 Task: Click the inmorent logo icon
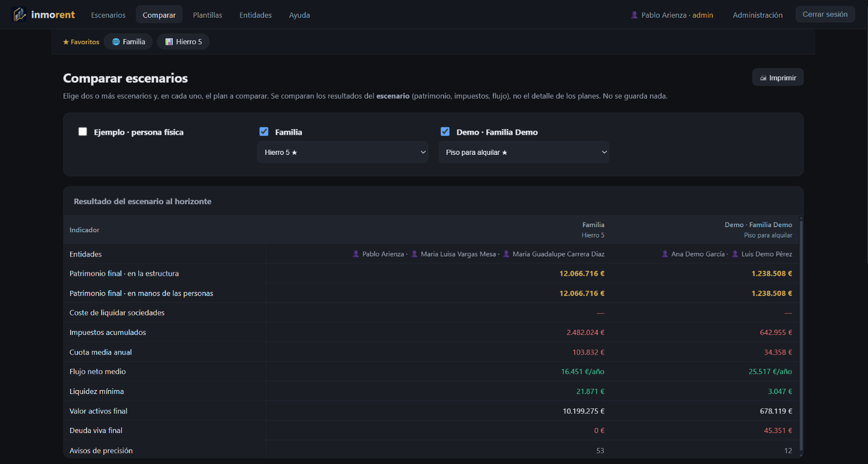(20, 14)
